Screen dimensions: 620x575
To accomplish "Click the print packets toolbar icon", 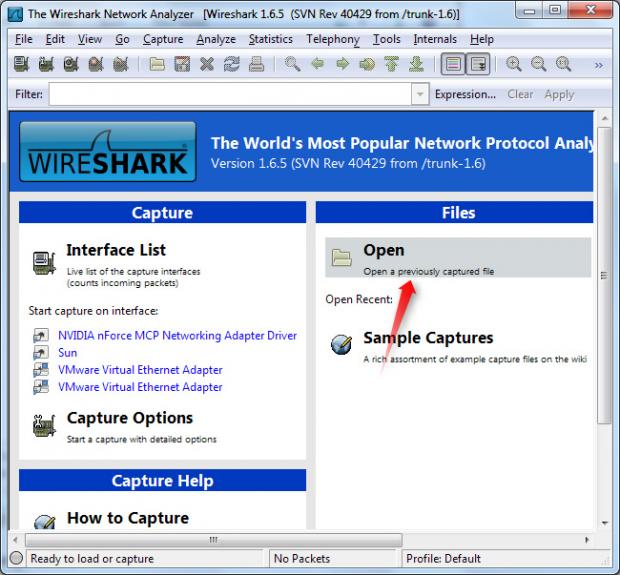I will pos(256,65).
